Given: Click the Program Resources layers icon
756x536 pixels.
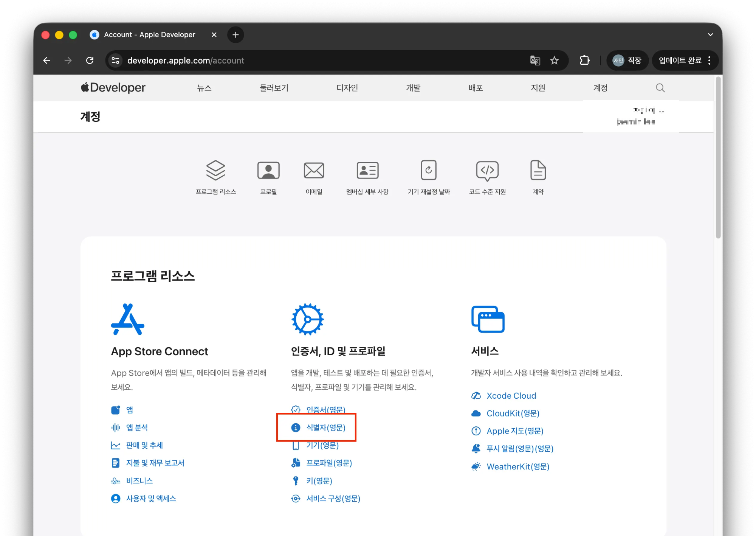Looking at the screenshot, I should coord(215,170).
